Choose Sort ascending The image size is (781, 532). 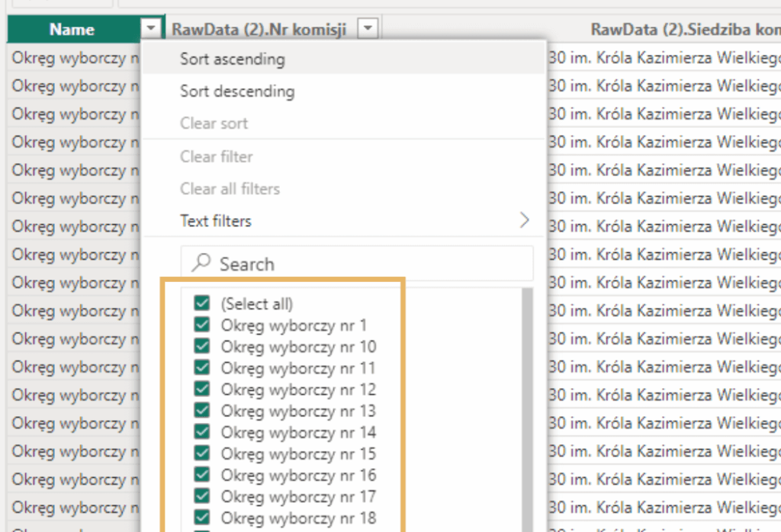(x=232, y=59)
